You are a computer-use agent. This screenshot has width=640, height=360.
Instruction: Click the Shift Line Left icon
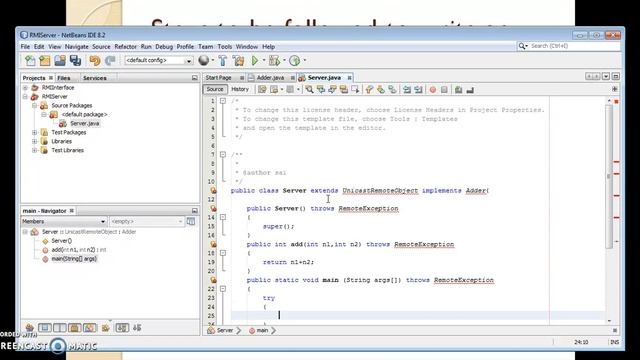(407, 89)
